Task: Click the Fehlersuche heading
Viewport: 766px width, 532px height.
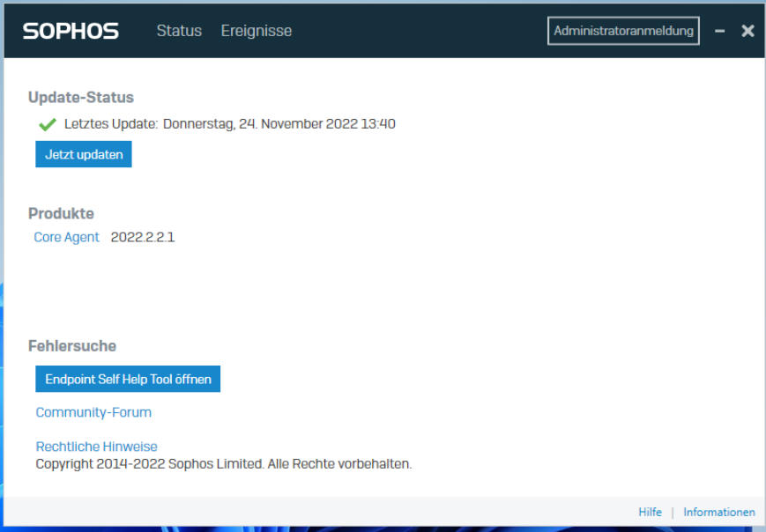Action: pos(72,346)
